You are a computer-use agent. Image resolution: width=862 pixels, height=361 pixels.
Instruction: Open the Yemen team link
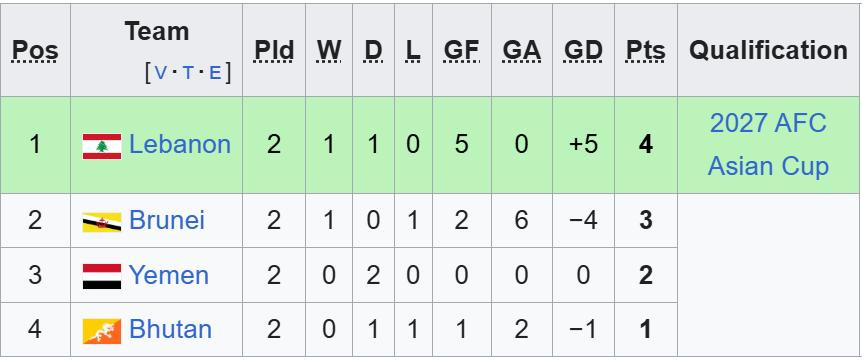pos(169,275)
